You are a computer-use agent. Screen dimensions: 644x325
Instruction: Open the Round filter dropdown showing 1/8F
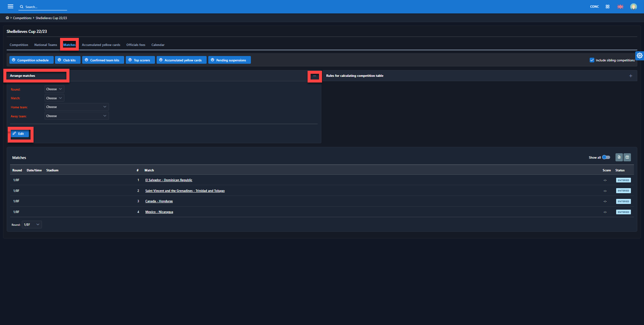(x=32, y=225)
